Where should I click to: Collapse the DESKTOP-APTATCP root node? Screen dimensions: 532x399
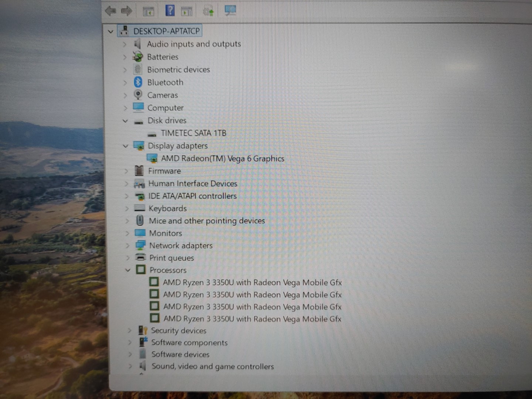[x=110, y=31]
